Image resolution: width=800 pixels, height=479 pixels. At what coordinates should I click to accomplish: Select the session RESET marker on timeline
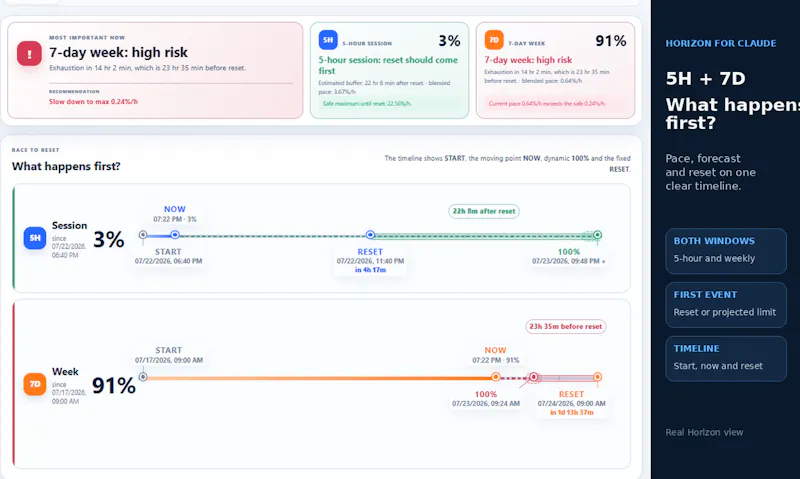(x=370, y=235)
